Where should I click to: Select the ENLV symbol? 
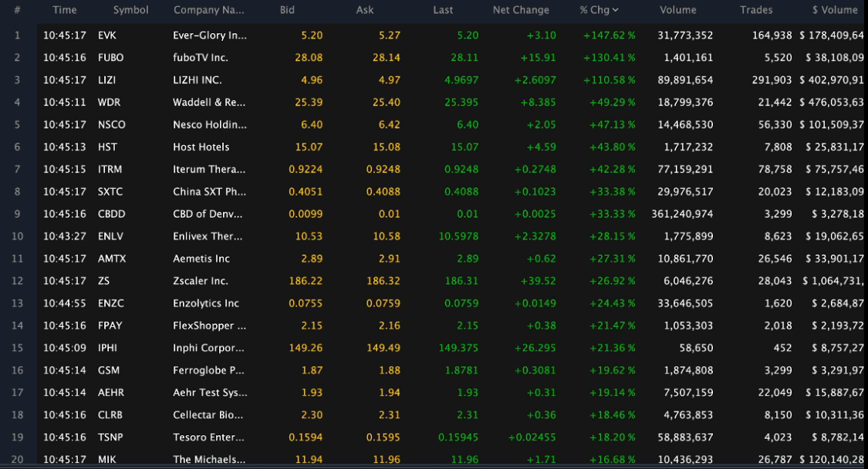click(110, 237)
